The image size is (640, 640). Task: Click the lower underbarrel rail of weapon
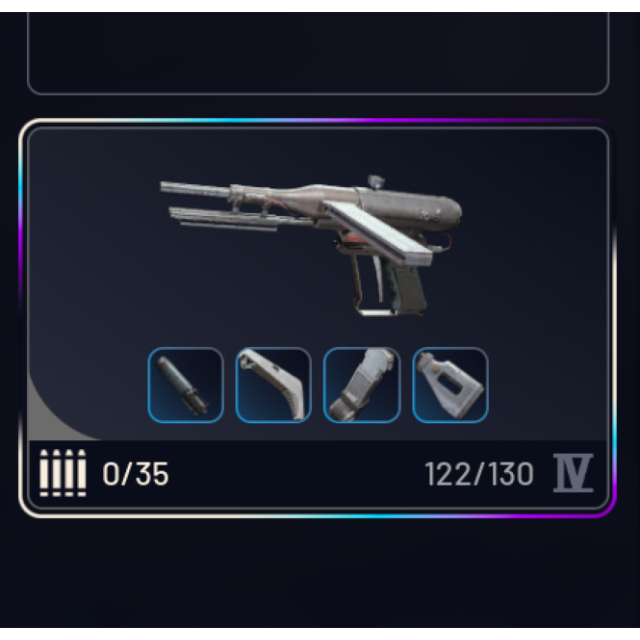(224, 219)
